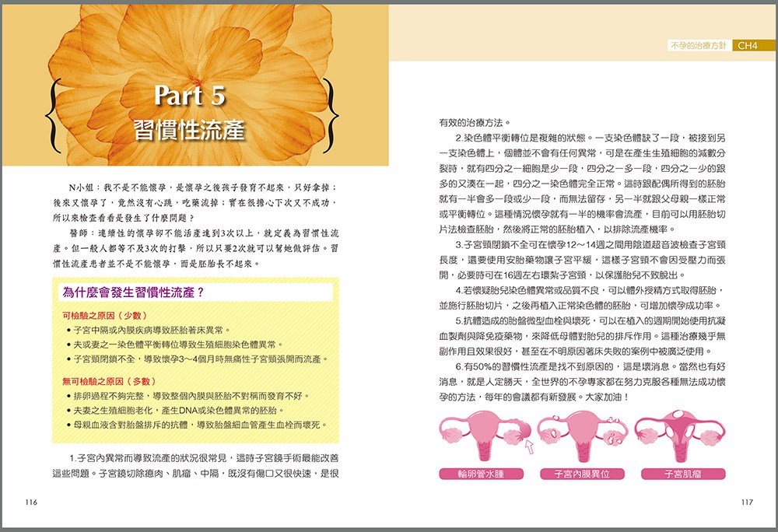778x532 pixels.
Task: Click page number 116
Action: 31,502
